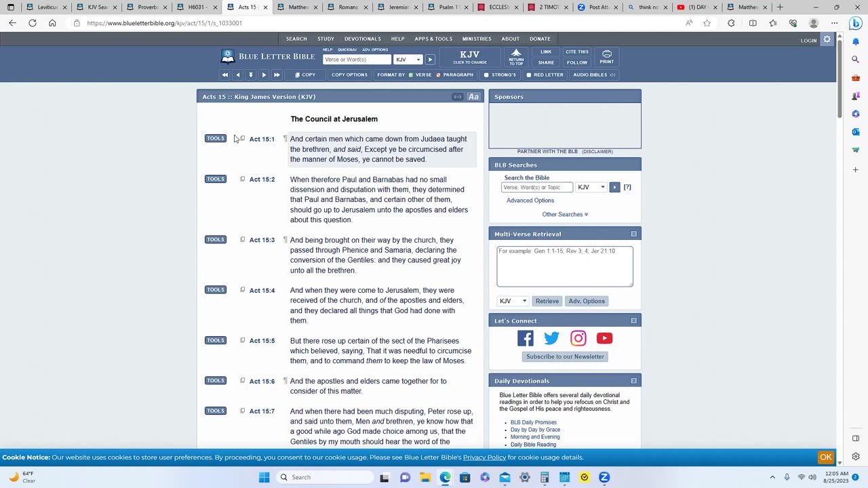Screen dimensions: 868x488
Task: Click Subscribe to our Newsletter
Action: pyautogui.click(x=565, y=357)
